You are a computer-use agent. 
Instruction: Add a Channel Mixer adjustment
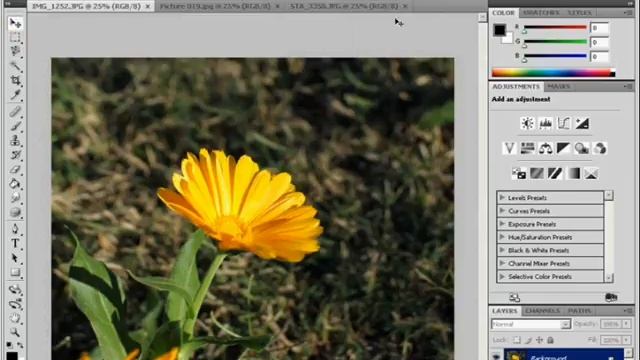pos(600,148)
